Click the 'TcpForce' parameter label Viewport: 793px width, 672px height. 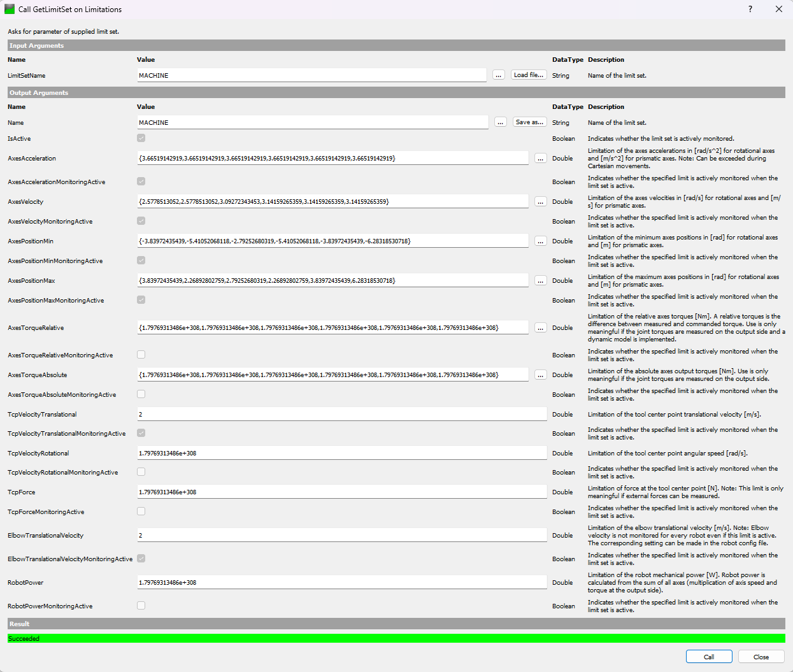(22, 492)
